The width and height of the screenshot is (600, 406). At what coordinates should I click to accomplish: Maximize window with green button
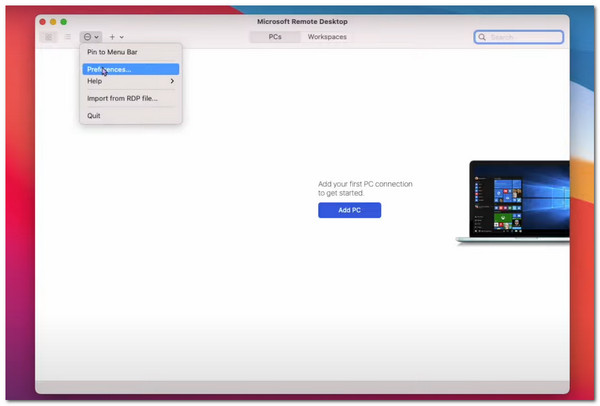[64, 22]
